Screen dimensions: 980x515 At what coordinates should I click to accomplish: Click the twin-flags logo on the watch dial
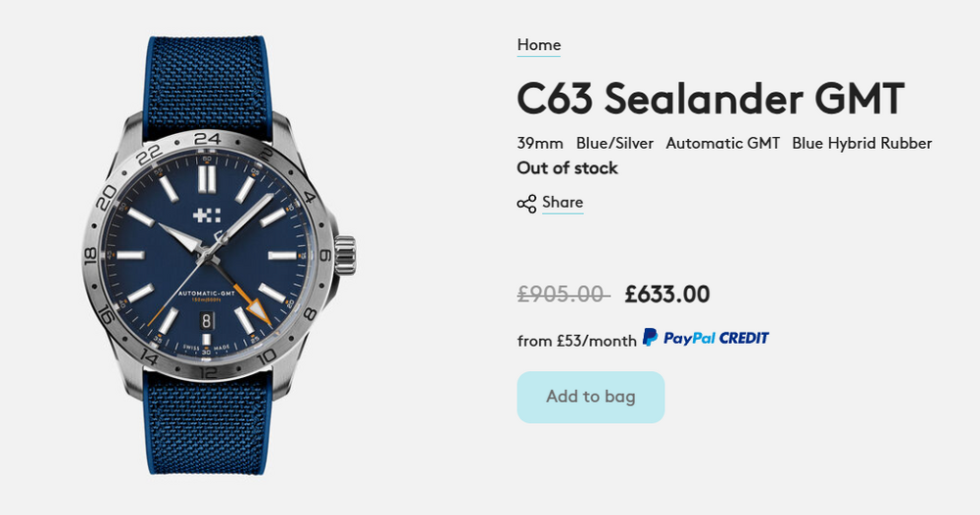coord(207,215)
